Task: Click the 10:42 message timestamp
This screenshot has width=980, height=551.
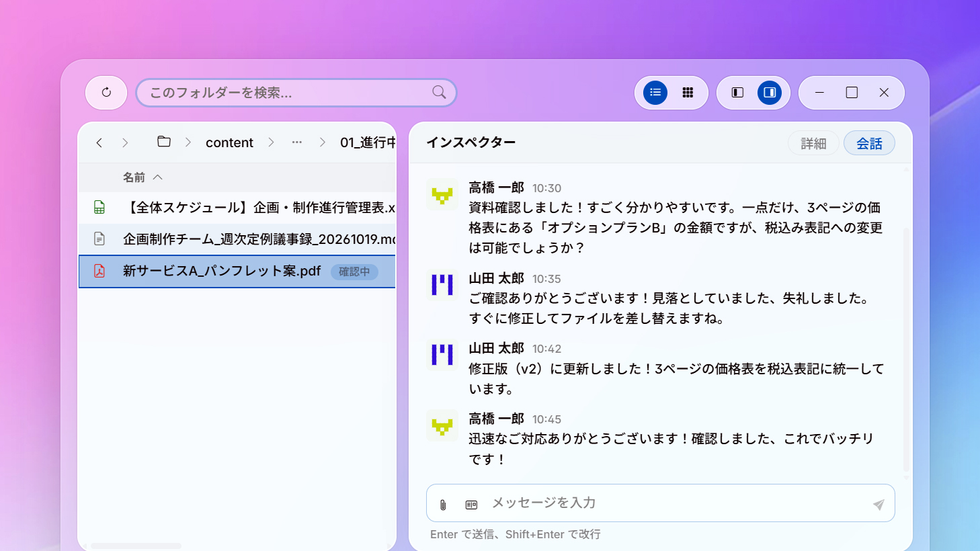Action: click(546, 349)
